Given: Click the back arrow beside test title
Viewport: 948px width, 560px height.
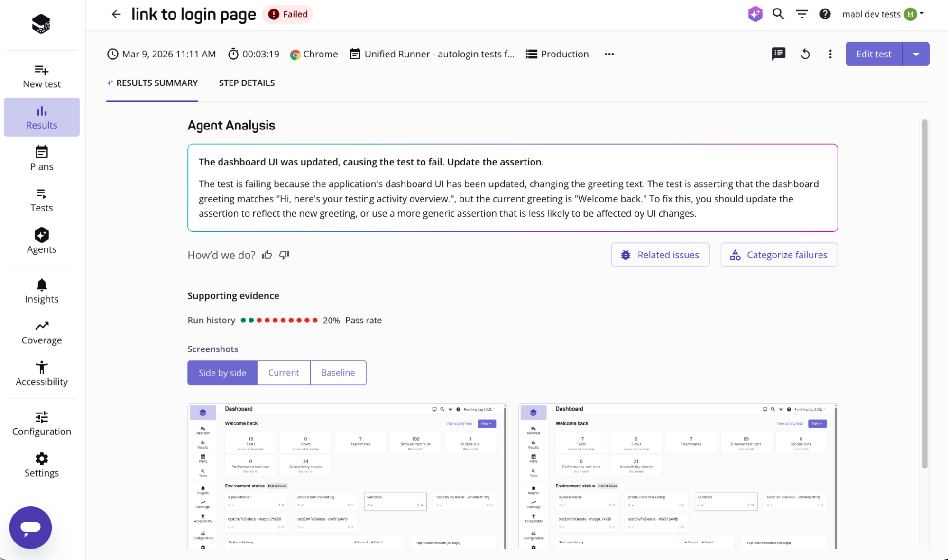Looking at the screenshot, I should click(116, 14).
